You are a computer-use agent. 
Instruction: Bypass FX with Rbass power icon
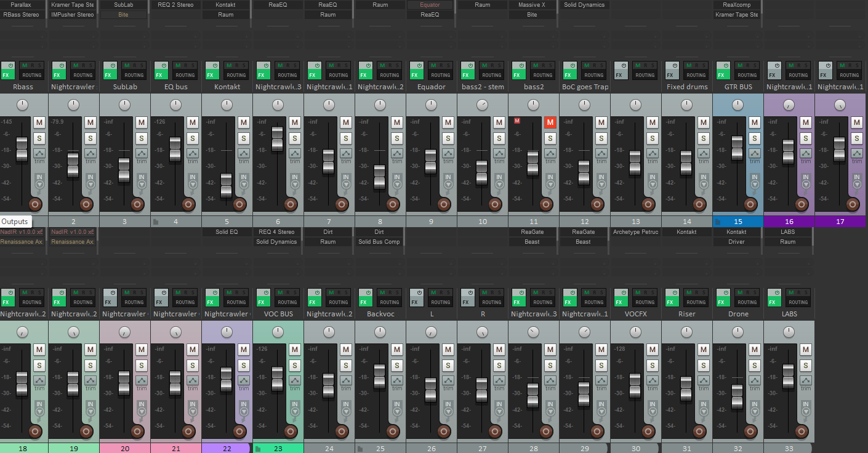click(x=10, y=65)
